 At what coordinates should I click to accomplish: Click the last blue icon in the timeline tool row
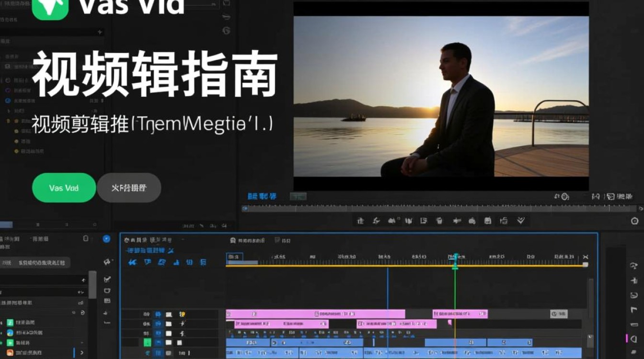tap(203, 262)
